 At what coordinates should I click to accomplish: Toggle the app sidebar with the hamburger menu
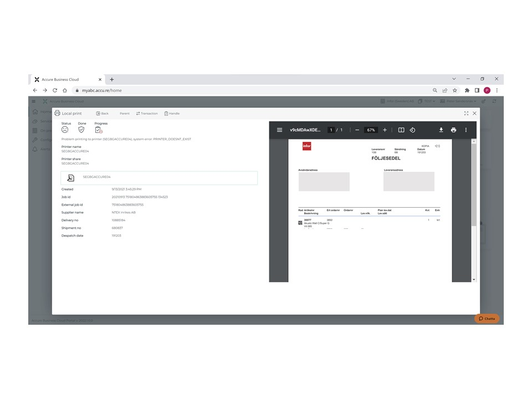(x=34, y=101)
